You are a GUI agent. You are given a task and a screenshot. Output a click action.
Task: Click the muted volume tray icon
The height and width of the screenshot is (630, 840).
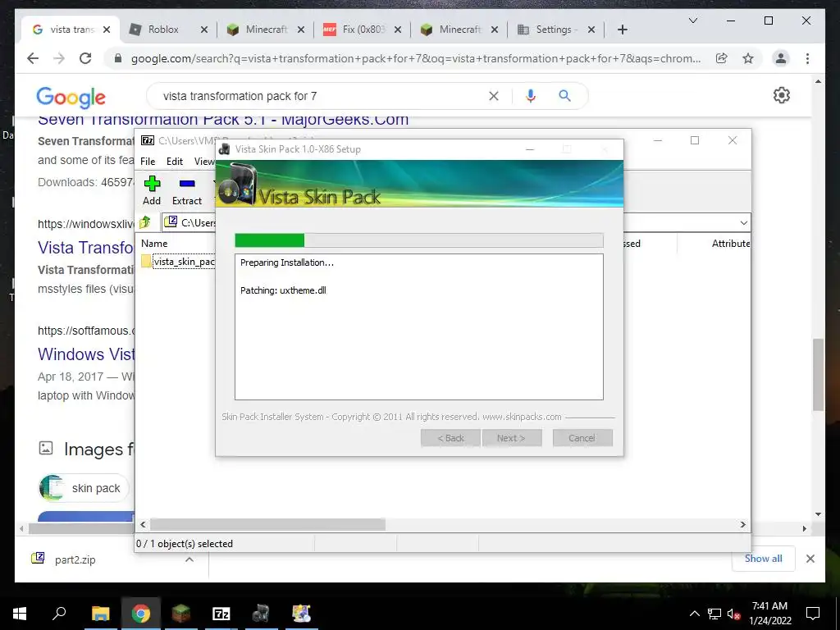(x=733, y=614)
